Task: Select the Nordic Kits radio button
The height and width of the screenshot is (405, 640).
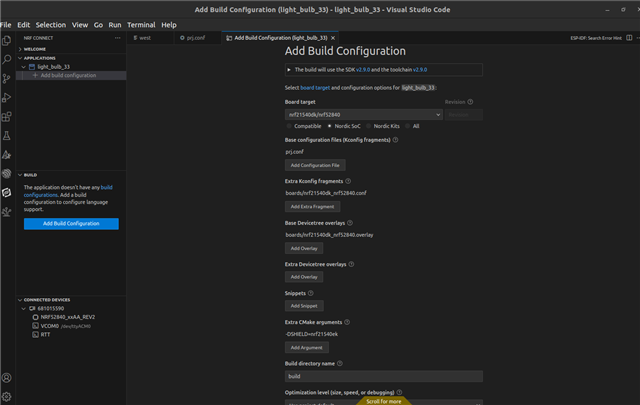Action: [x=369, y=126]
